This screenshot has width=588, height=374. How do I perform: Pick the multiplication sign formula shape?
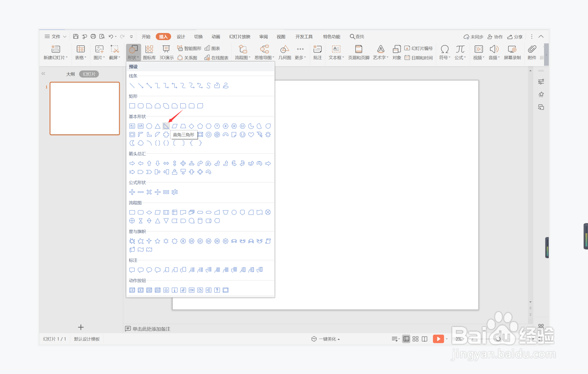click(x=149, y=192)
